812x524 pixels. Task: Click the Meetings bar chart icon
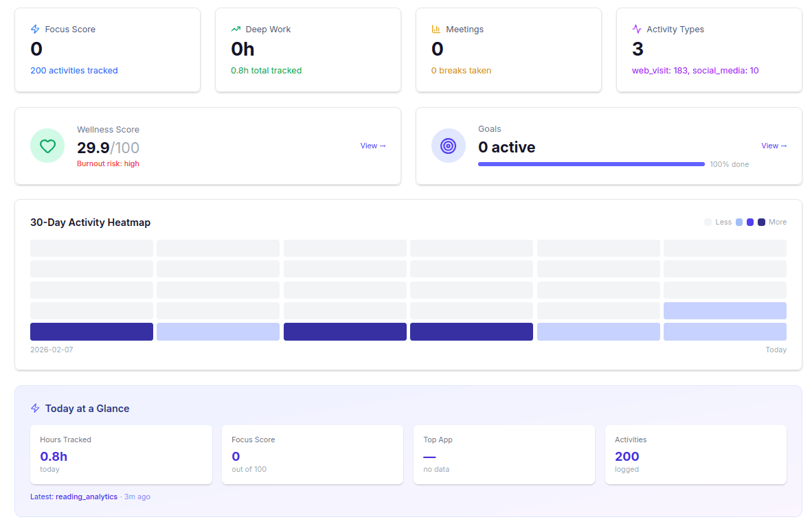tap(436, 29)
